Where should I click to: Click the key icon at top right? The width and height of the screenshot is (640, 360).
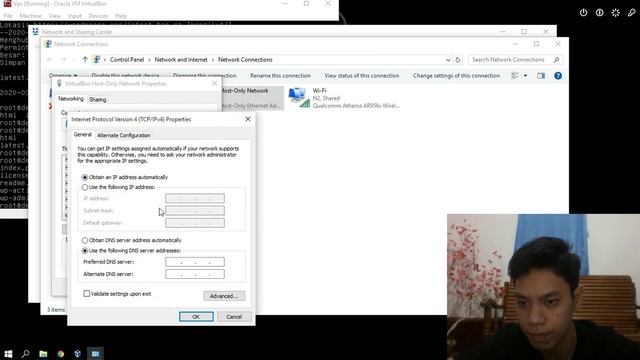(x=631, y=13)
